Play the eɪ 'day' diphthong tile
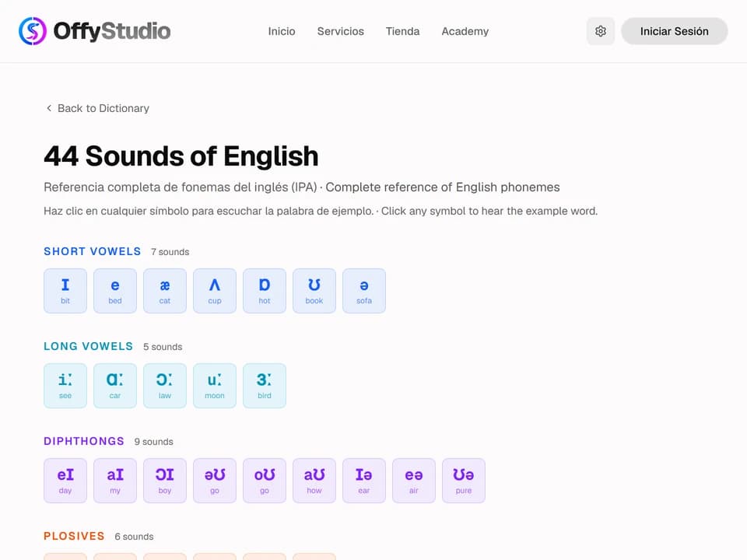Image resolution: width=747 pixels, height=560 pixels. point(65,481)
